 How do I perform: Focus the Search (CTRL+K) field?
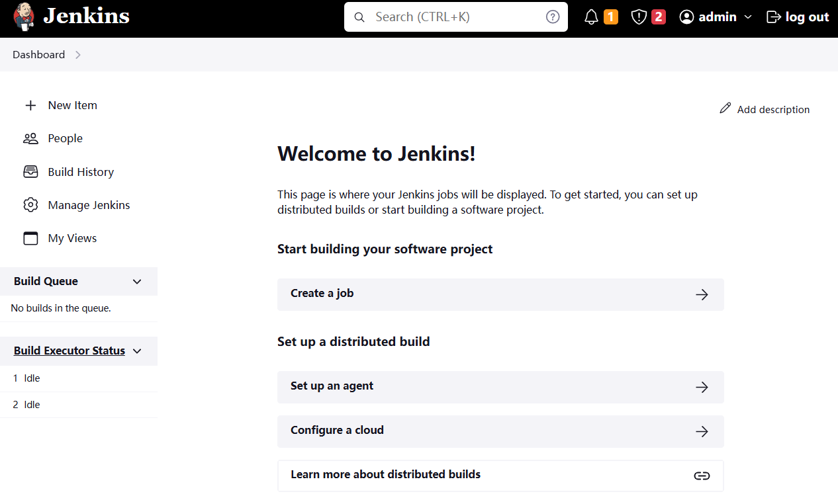[456, 17]
